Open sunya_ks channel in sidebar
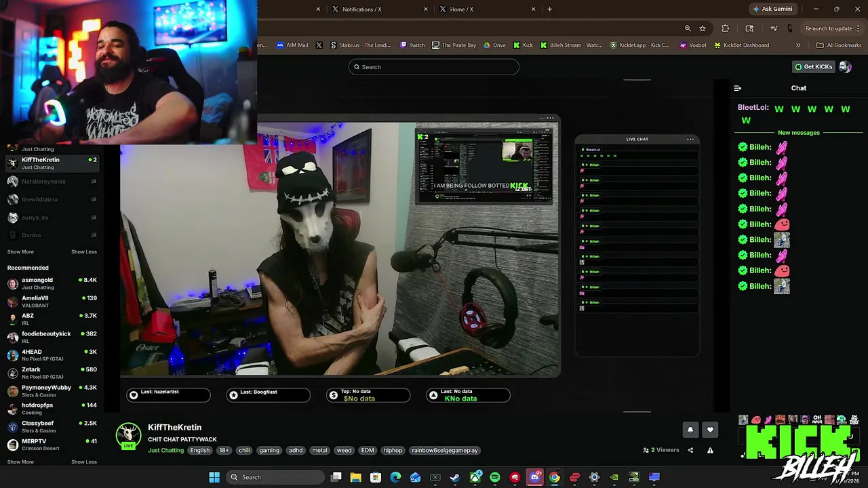This screenshot has height=488, width=868. pyautogui.click(x=52, y=218)
